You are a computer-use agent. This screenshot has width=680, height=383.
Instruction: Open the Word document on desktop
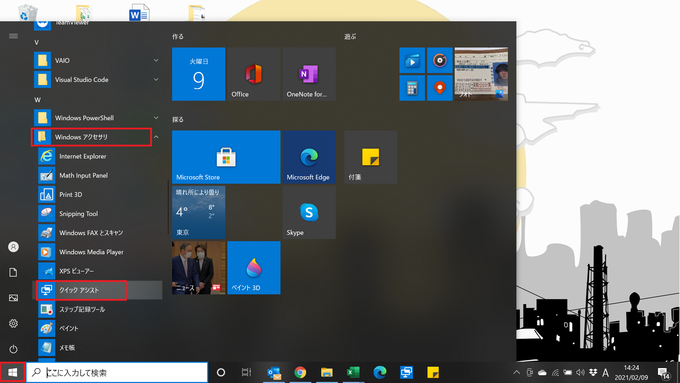pos(139,13)
